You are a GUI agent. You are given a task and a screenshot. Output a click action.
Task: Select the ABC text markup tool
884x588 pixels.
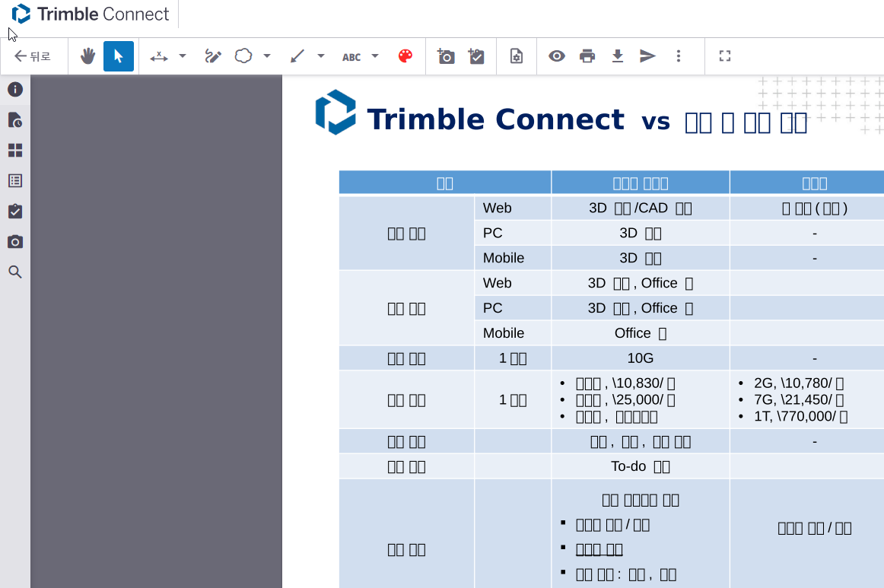(351, 57)
